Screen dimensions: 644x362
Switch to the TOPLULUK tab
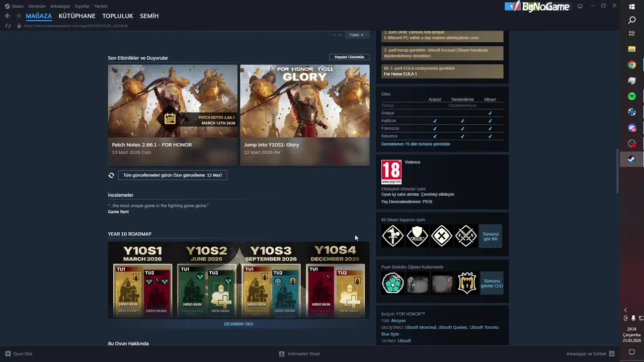click(118, 16)
